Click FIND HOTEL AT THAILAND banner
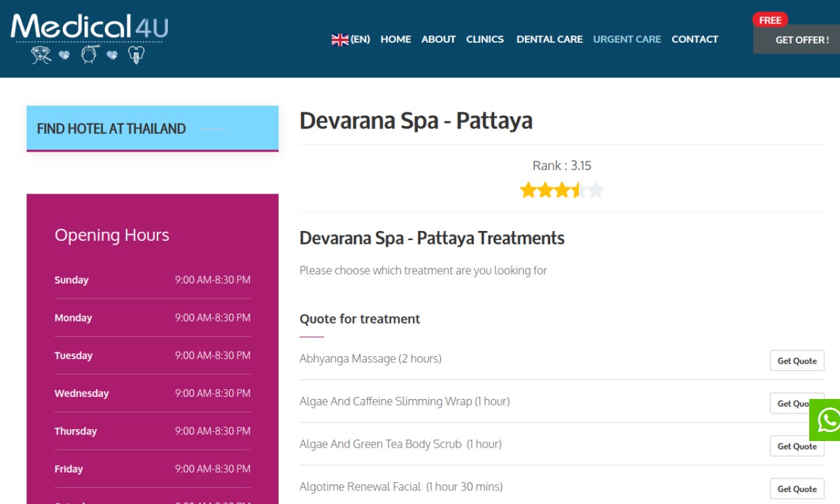This screenshot has width=840, height=504. 152,129
